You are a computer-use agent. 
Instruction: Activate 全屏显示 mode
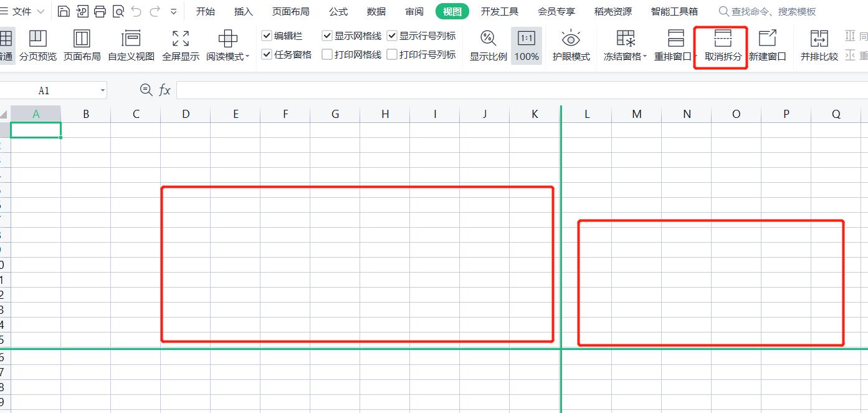180,46
